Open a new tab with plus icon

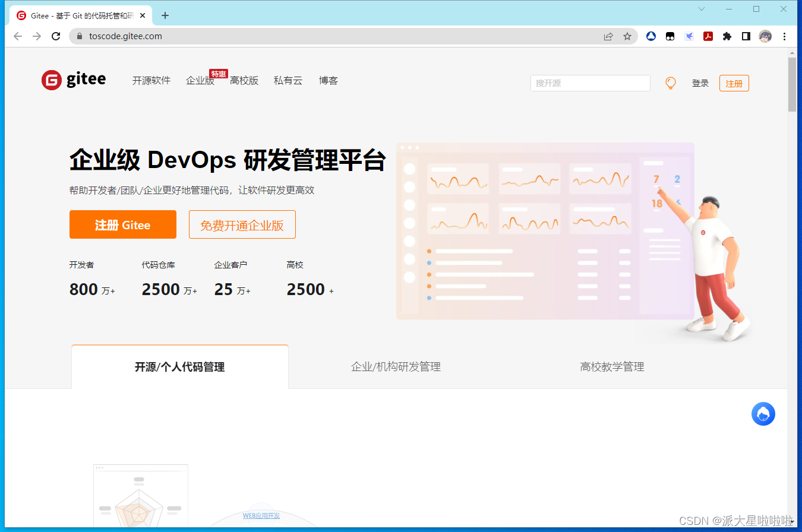165,15
